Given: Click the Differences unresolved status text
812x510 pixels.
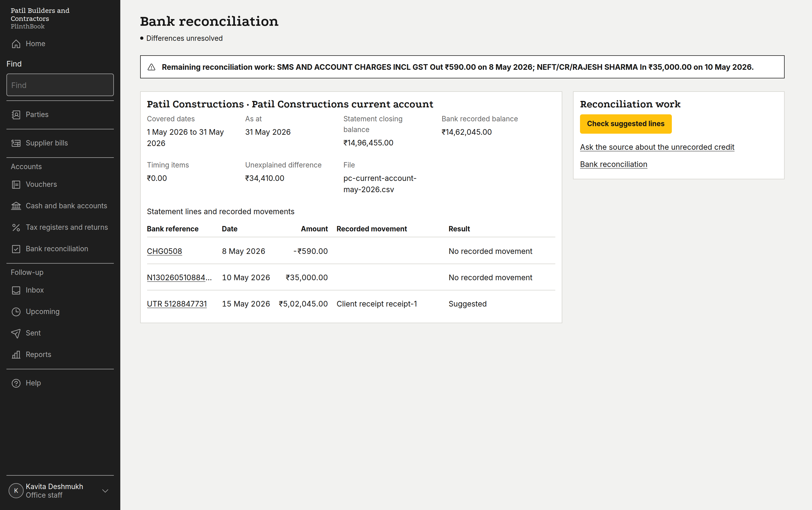Looking at the screenshot, I should click(x=184, y=38).
